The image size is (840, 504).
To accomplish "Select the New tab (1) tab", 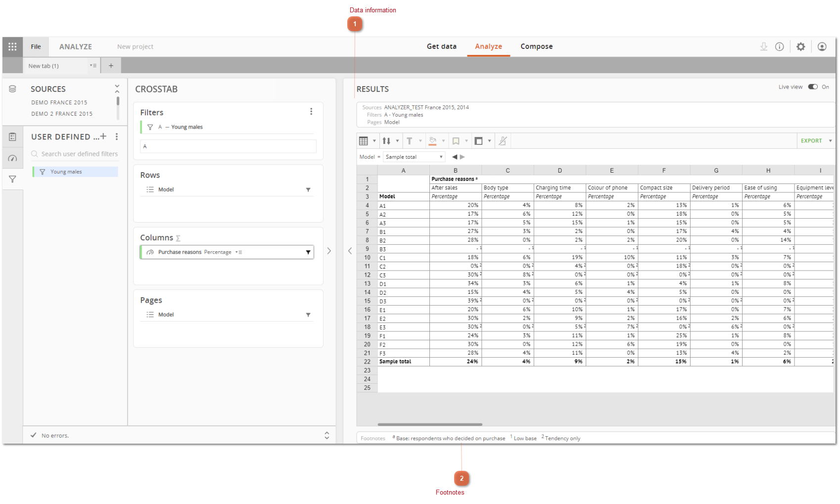I will 44,66.
